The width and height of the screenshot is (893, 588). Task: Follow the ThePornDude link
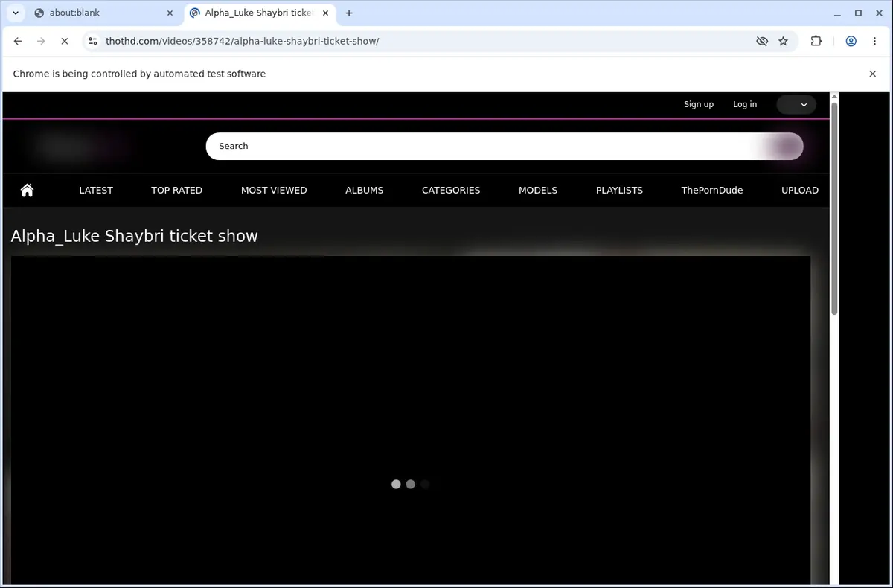pos(712,191)
